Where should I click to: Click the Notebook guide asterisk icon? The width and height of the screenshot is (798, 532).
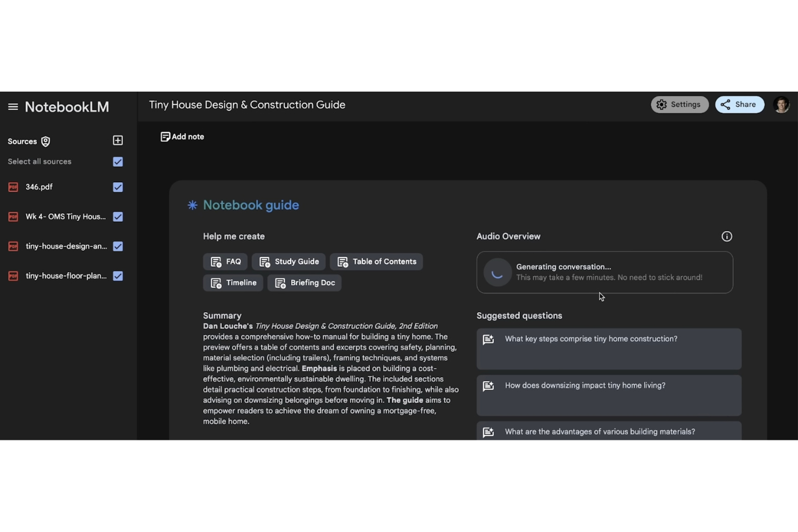tap(192, 205)
